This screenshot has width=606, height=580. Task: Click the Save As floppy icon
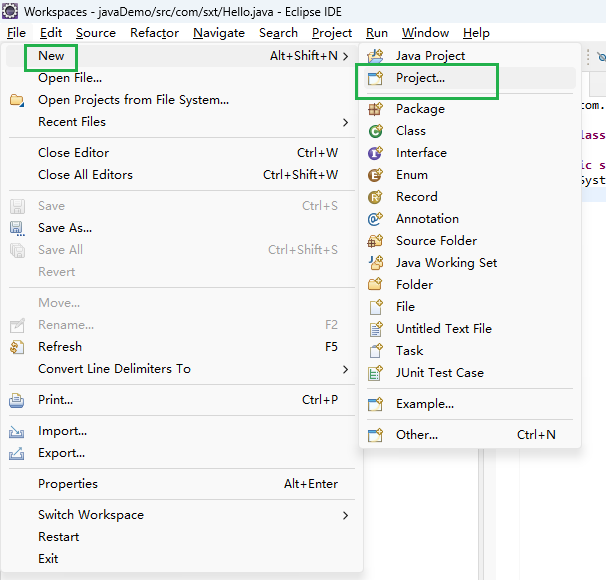[17, 228]
